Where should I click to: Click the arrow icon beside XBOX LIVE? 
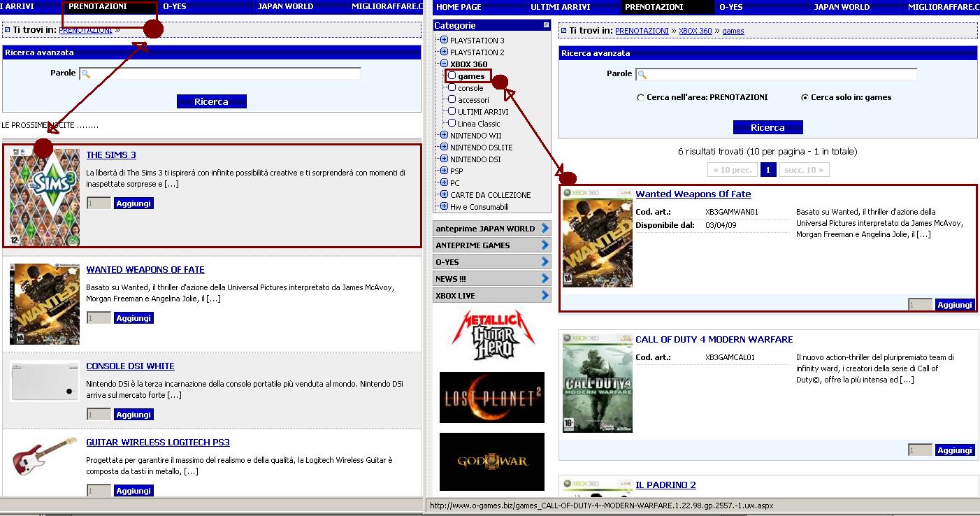545,295
